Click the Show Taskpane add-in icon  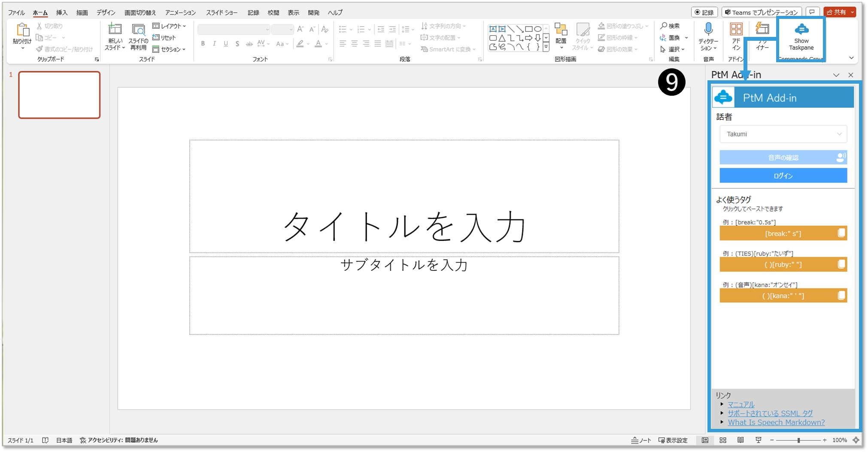click(801, 30)
